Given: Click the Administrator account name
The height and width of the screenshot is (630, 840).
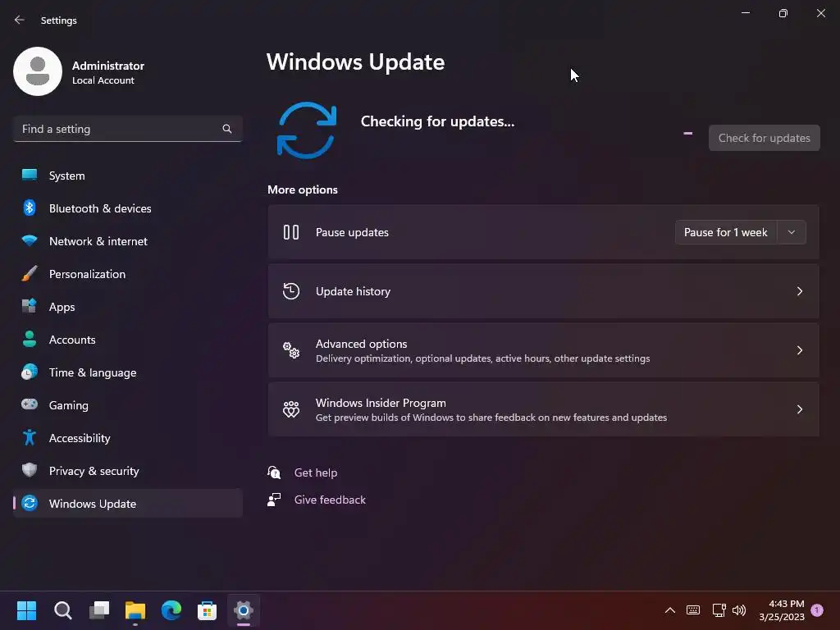Looking at the screenshot, I should (x=108, y=66).
